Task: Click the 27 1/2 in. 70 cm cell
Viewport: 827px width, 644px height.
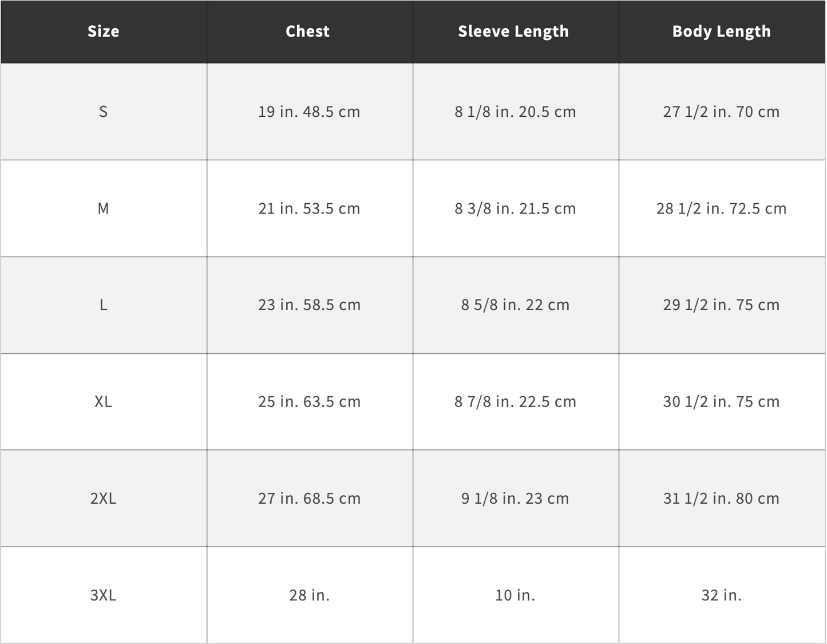Action: point(721,112)
